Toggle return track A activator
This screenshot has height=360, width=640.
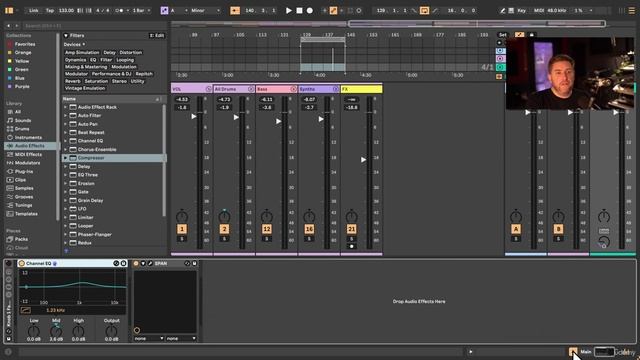click(x=516, y=229)
